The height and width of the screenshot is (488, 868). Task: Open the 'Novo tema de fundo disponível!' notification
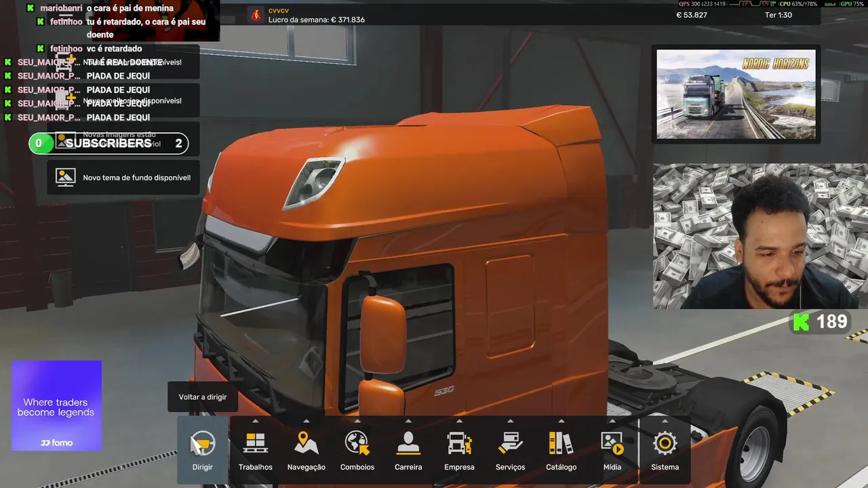coord(123,178)
